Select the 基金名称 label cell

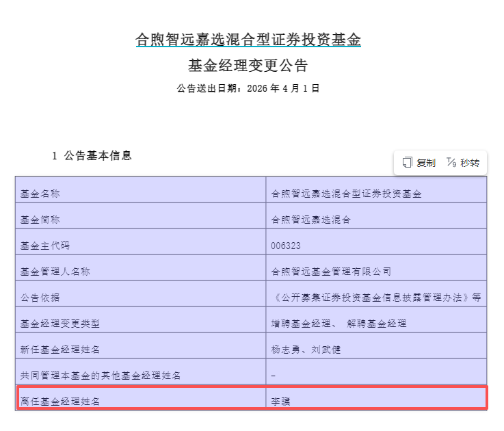click(40, 194)
